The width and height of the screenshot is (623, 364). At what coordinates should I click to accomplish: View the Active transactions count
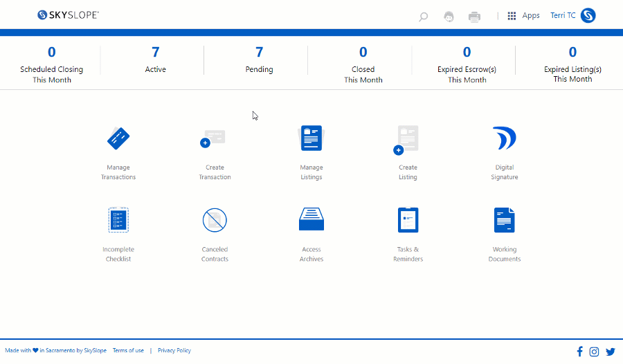pyautogui.click(x=155, y=52)
